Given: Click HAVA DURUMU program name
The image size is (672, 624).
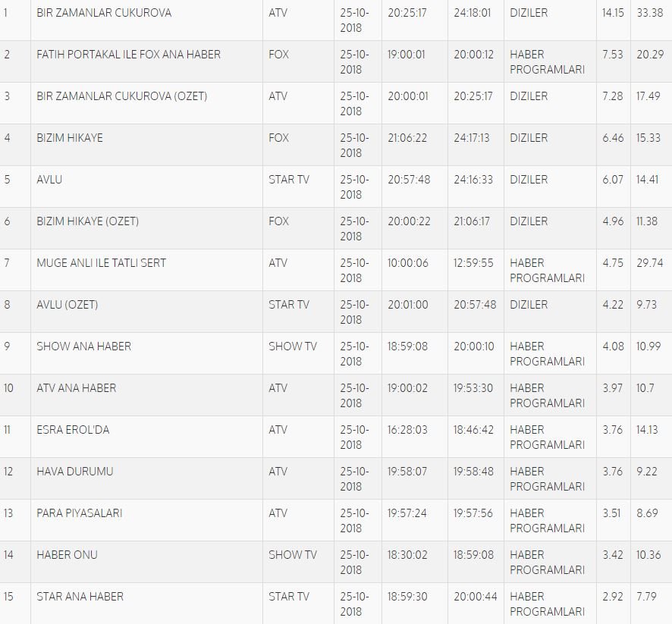Looking at the screenshot, I should (74, 472).
